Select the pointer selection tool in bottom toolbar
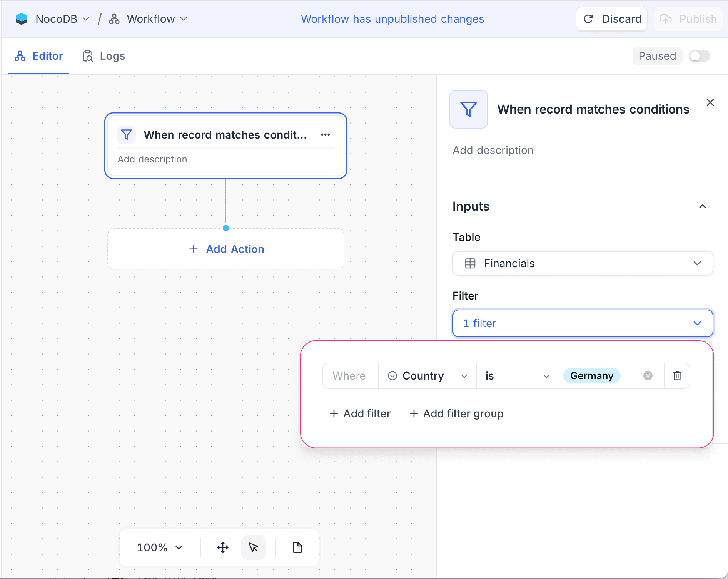 (x=254, y=547)
